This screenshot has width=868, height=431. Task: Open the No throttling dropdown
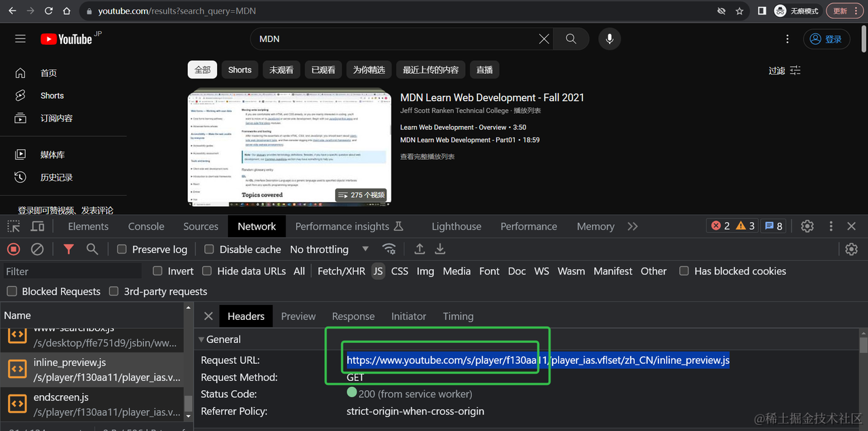pos(329,249)
